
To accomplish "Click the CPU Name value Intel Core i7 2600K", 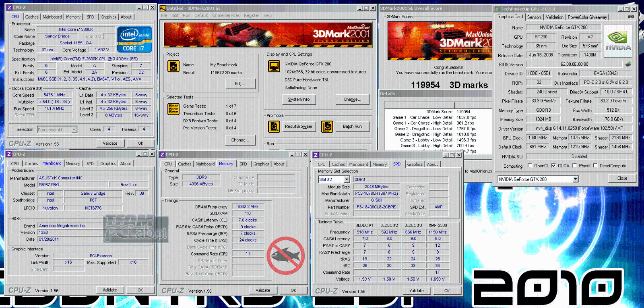I will tap(76, 29).
